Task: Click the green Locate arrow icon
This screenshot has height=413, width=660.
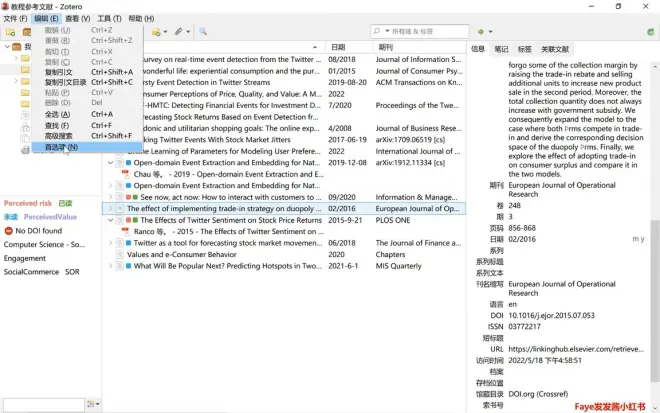Action: click(481, 32)
